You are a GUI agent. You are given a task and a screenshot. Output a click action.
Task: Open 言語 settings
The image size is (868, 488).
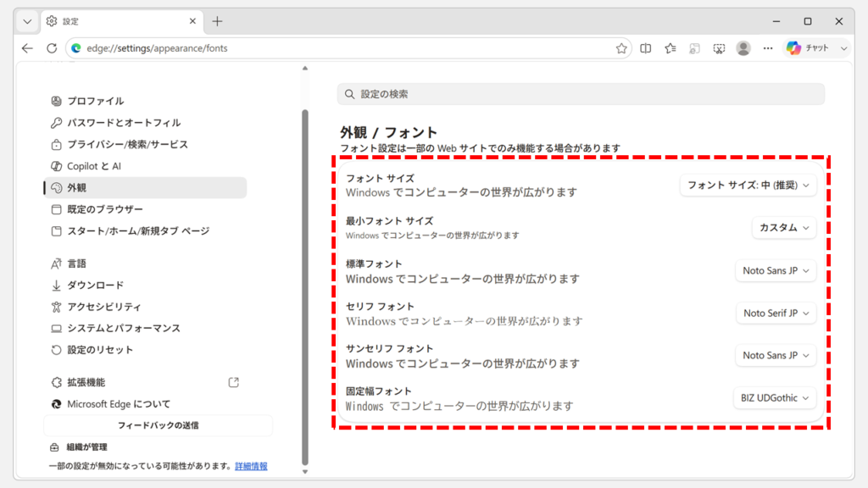coord(145,263)
